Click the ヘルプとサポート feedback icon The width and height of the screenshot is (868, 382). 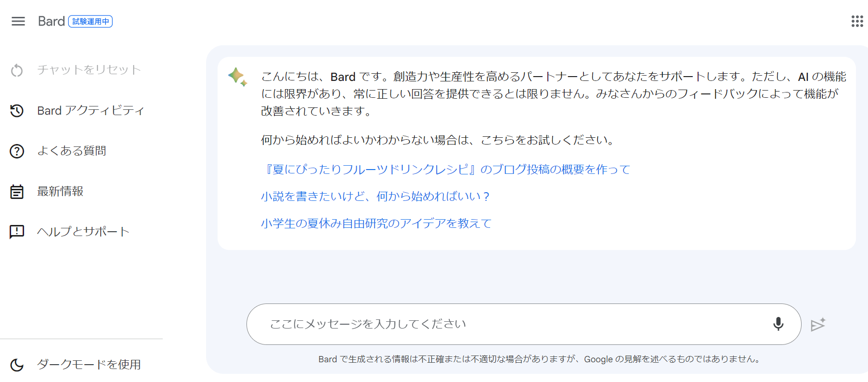[x=17, y=232]
